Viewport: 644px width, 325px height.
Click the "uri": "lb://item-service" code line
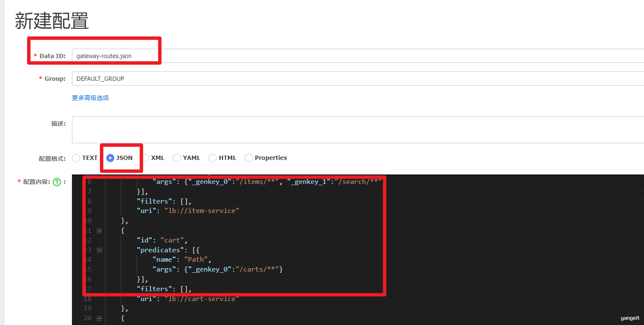(x=188, y=211)
